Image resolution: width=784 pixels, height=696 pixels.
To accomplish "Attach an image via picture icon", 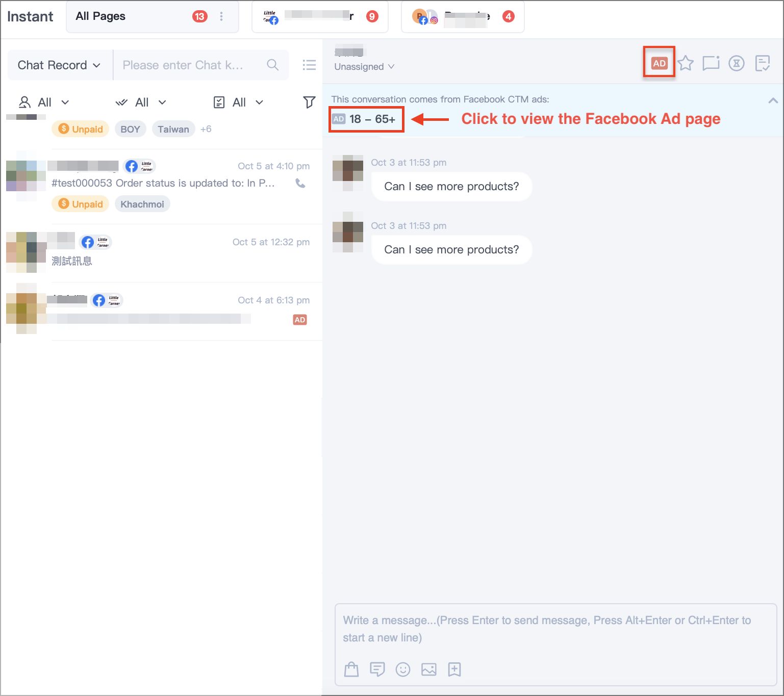I will coord(429,669).
